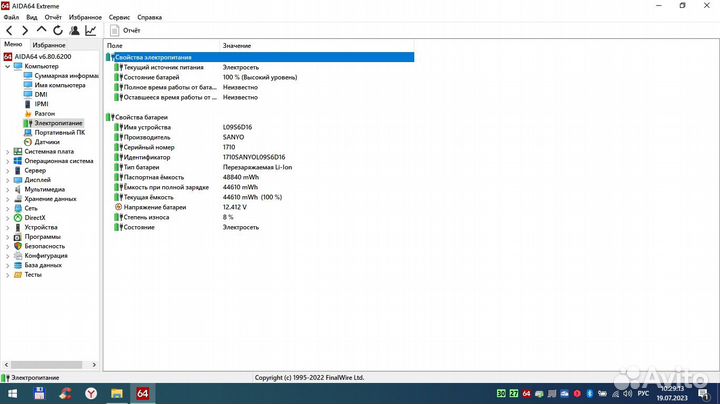Expand the Сервер node

[7, 170]
